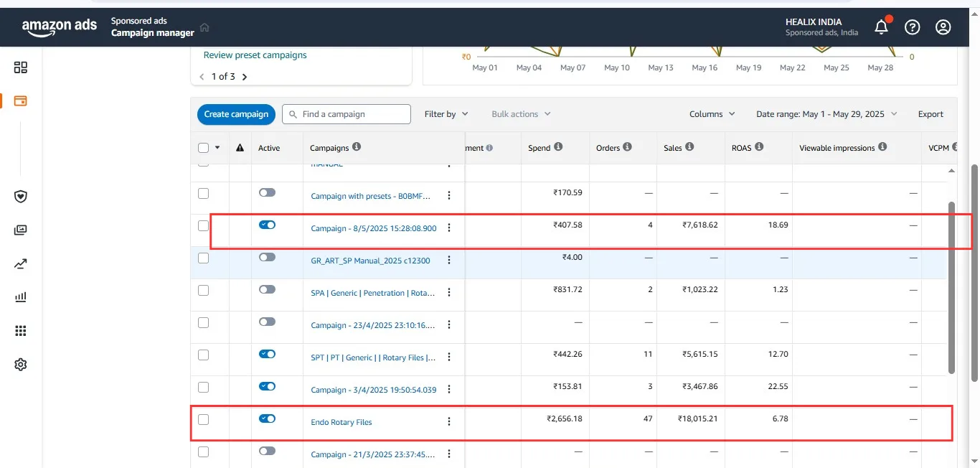Open the three-dot menu for GR_ART_SP Manual_2025 c12300

(449, 261)
